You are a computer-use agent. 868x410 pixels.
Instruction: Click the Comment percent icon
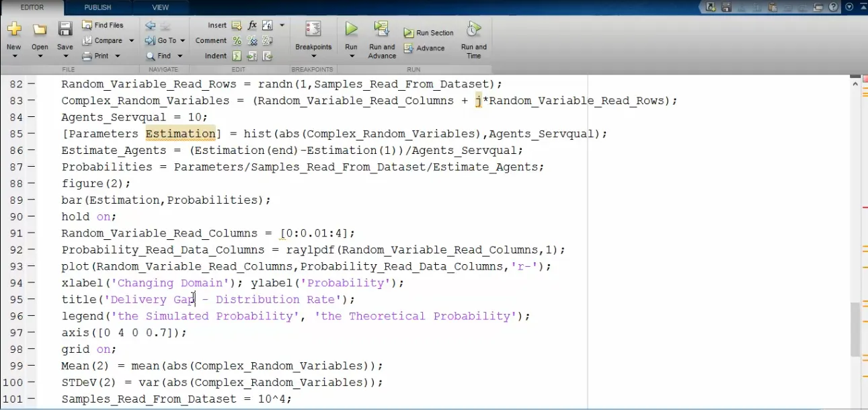click(x=237, y=41)
